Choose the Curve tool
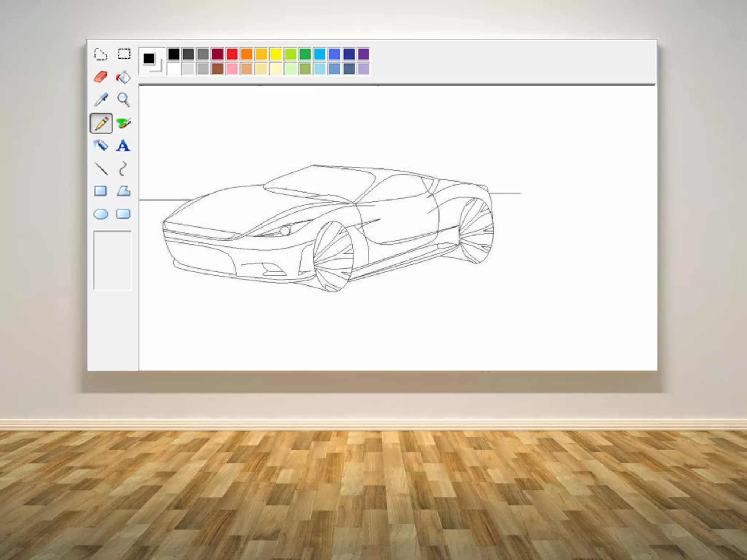This screenshot has width=747, height=560. tap(123, 168)
